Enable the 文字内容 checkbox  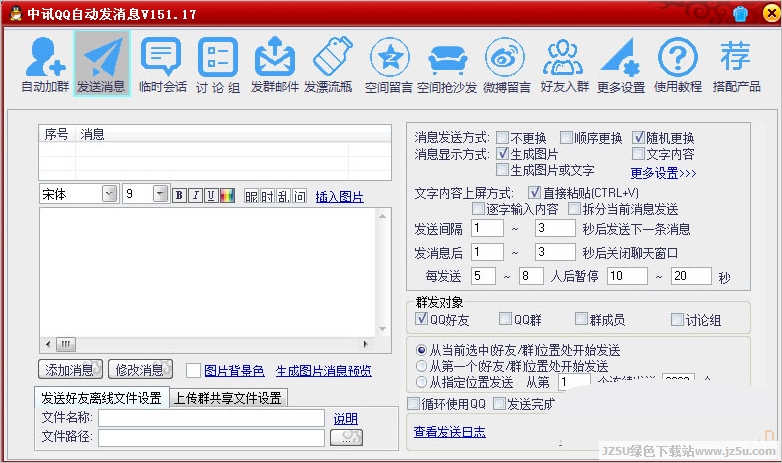tap(638, 153)
